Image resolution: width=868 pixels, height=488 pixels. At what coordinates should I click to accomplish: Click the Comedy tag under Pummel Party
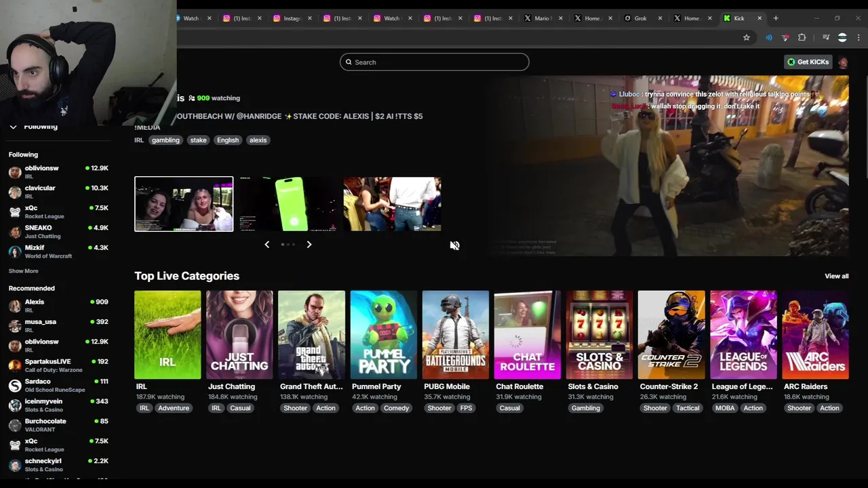[396, 408]
